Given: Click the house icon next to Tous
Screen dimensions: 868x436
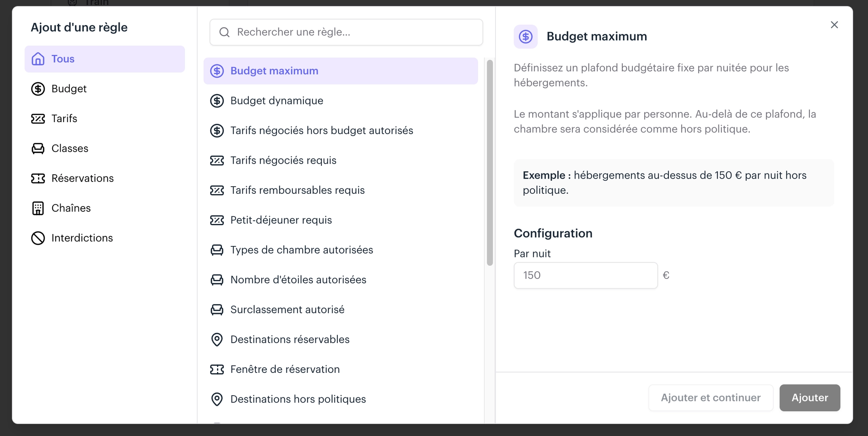Looking at the screenshot, I should point(38,59).
